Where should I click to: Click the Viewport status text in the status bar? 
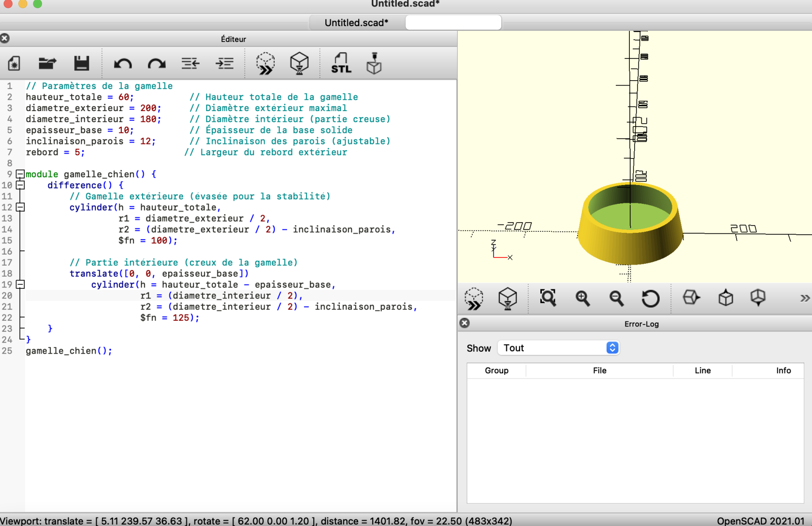(256, 521)
